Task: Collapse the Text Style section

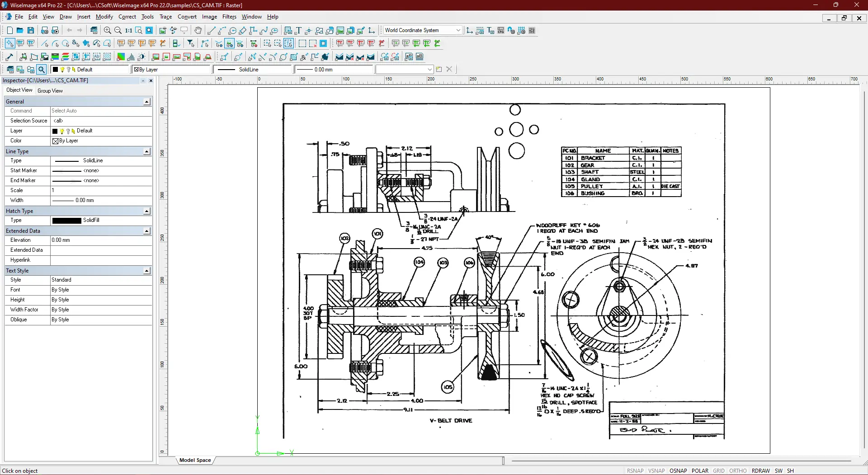Action: coord(146,271)
